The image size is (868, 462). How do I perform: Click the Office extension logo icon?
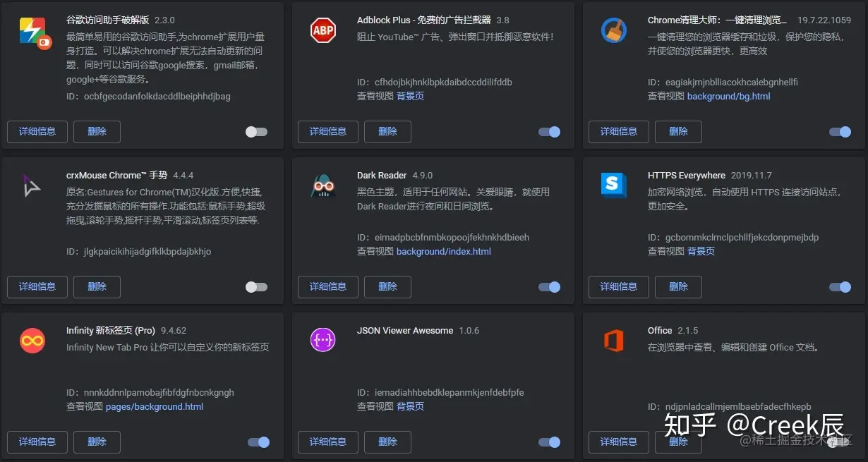click(614, 341)
